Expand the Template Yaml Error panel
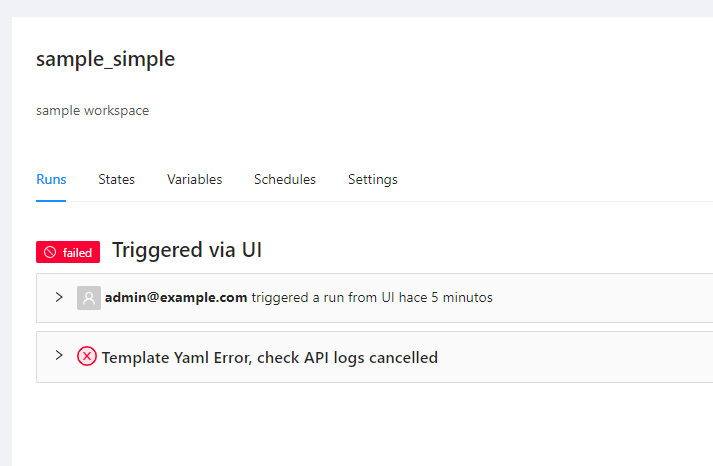The width and height of the screenshot is (713, 466). 59,356
